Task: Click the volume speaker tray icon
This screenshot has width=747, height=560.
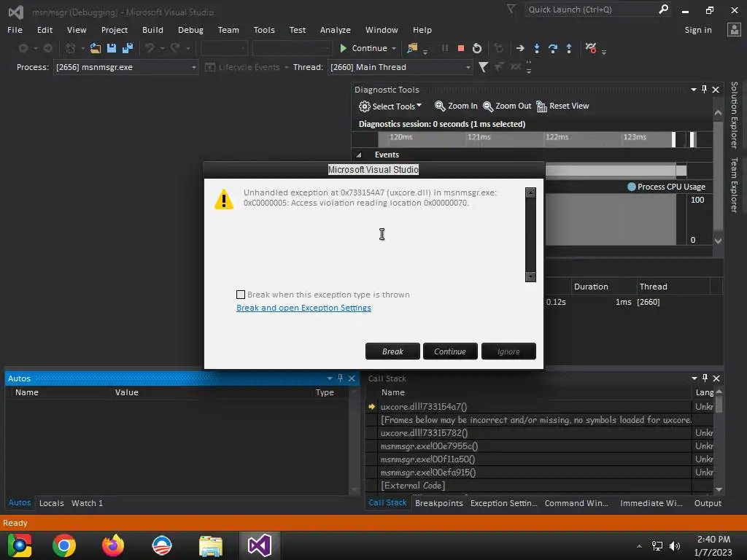Action: click(x=675, y=545)
